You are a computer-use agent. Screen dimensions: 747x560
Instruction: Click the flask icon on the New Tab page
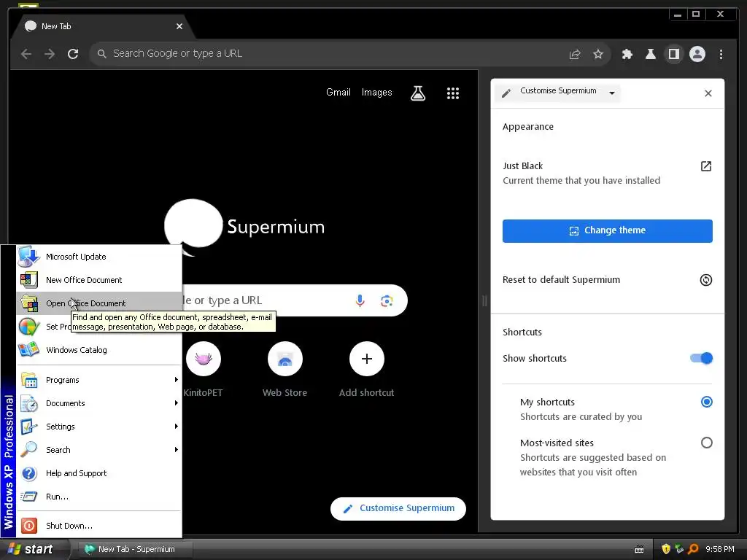coord(418,93)
